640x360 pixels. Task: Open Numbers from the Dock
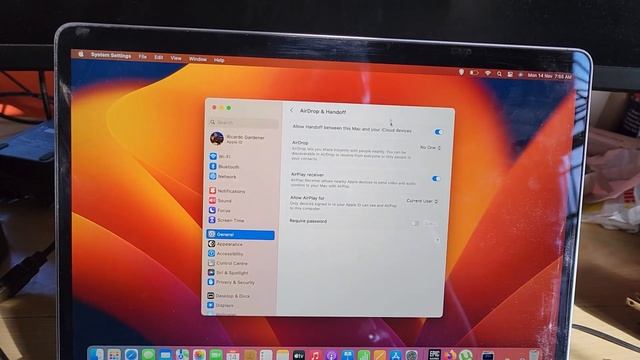363,356
